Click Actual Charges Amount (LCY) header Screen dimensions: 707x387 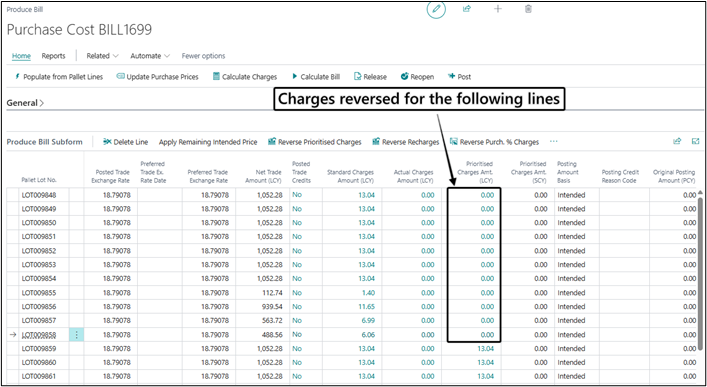413,176
